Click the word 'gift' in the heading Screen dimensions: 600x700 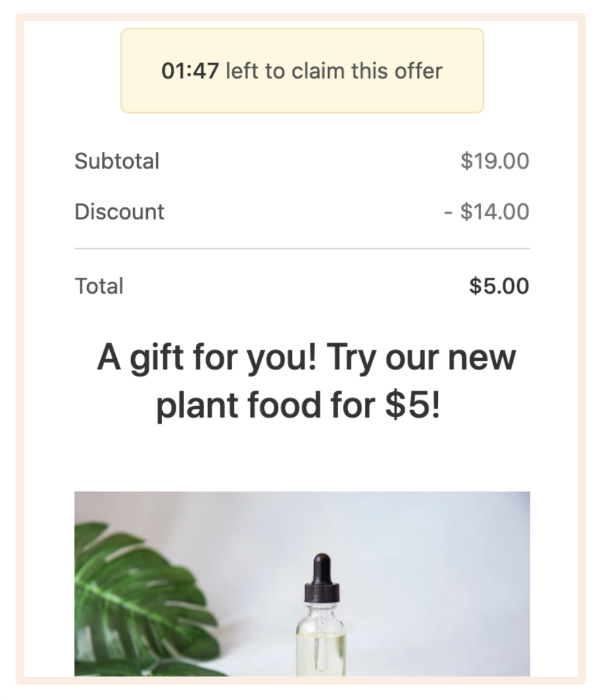click(x=156, y=358)
